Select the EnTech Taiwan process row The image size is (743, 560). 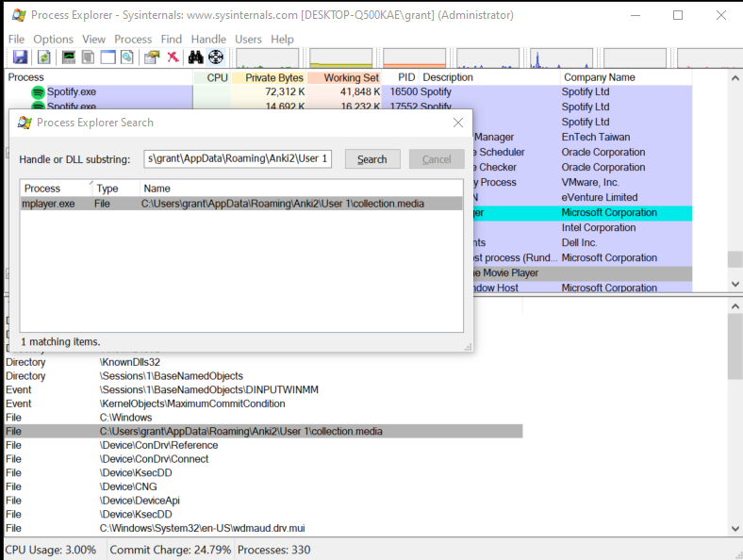tap(583, 137)
